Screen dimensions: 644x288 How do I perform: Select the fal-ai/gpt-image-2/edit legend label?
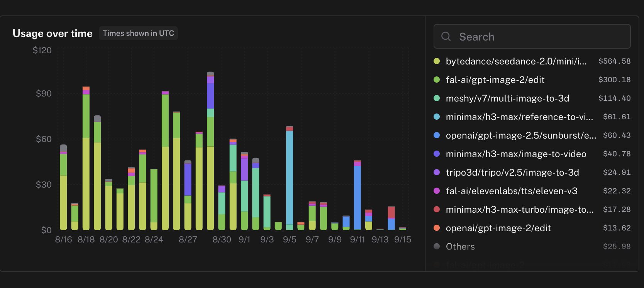coord(495,80)
